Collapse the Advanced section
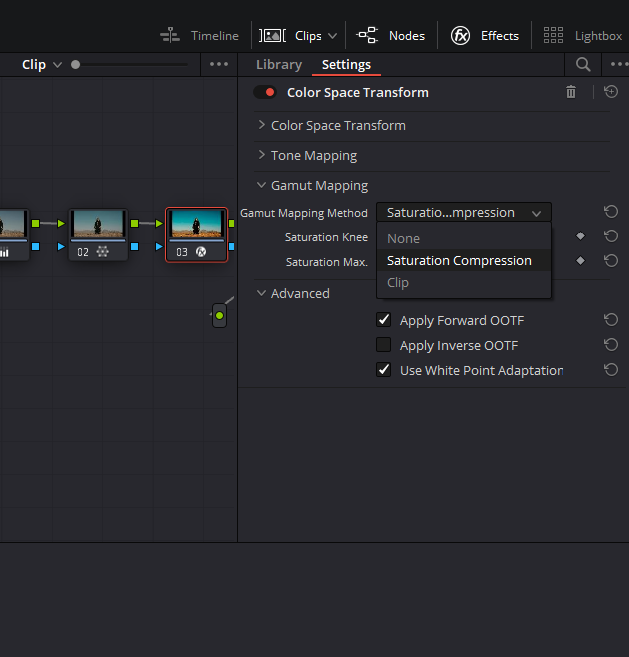 (261, 293)
